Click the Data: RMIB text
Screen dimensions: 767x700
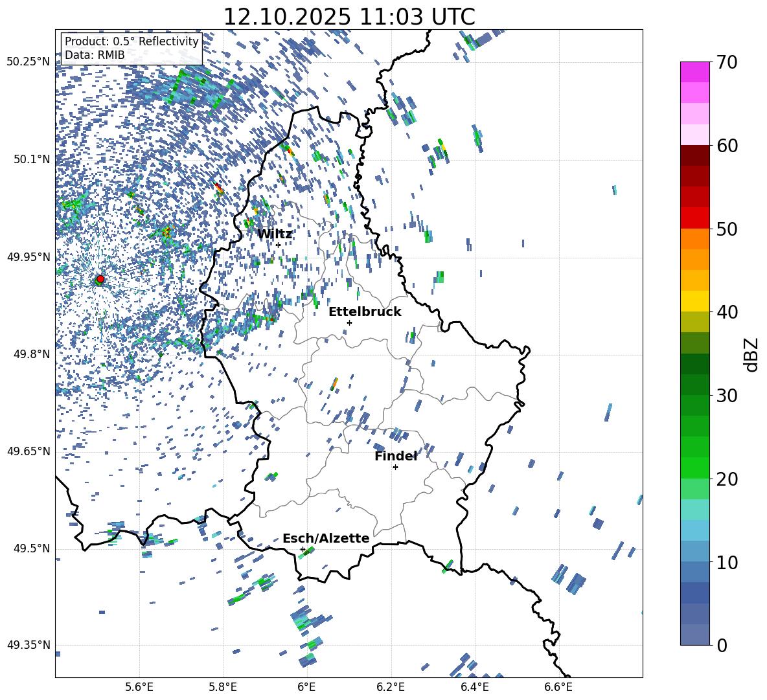[95, 55]
